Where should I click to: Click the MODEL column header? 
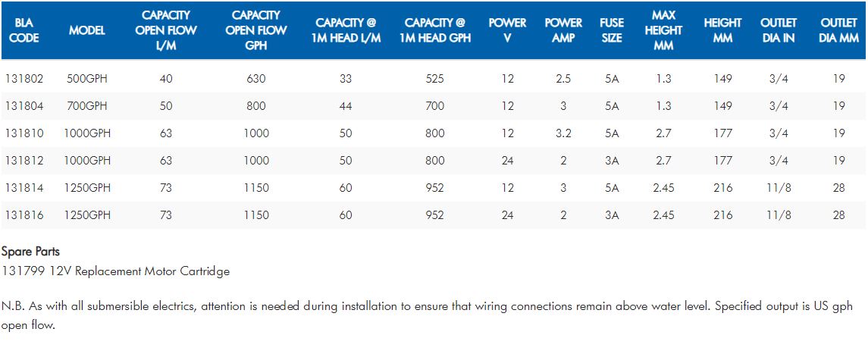(87, 30)
